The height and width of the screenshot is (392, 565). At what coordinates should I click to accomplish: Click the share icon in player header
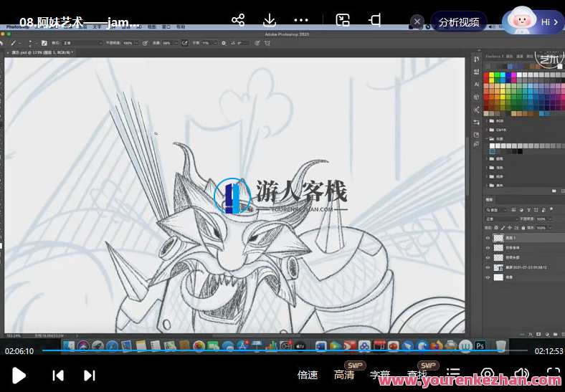pyautogui.click(x=238, y=20)
